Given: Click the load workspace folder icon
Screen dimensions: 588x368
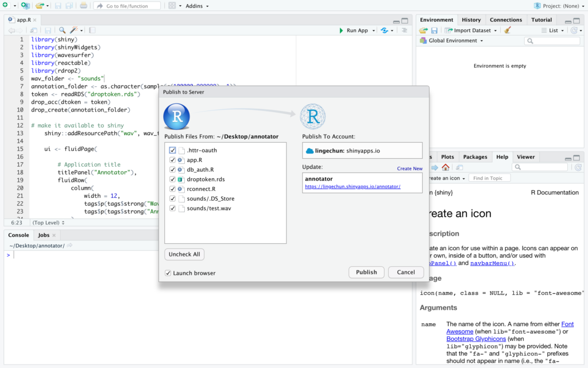Looking at the screenshot, I should click(x=423, y=30).
